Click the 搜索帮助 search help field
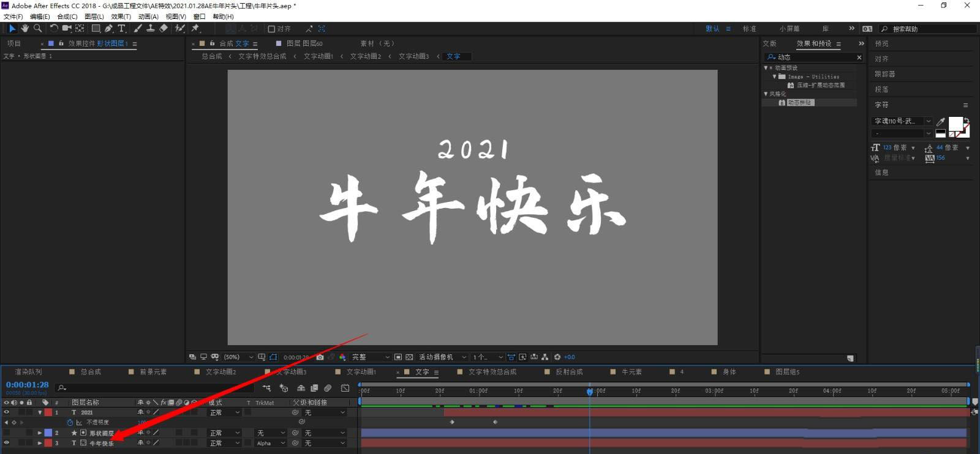 pos(928,29)
